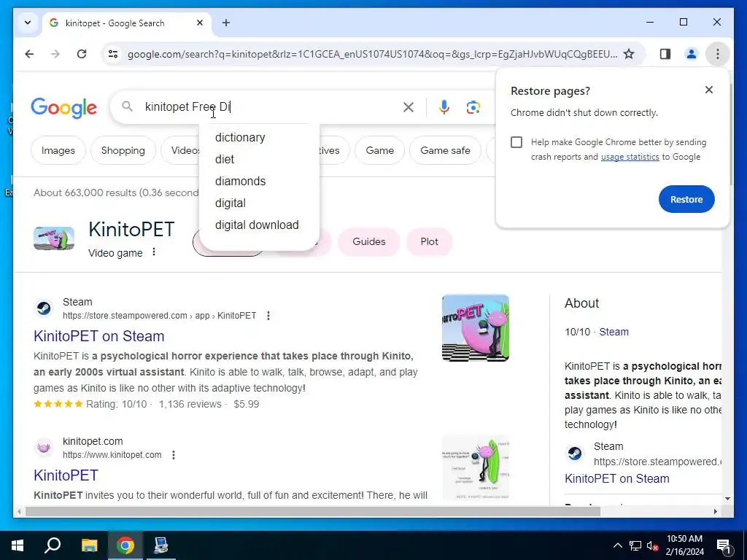Screen dimensions: 747x560
Task: Open Chrome's three-dot menu
Action: pos(718,54)
